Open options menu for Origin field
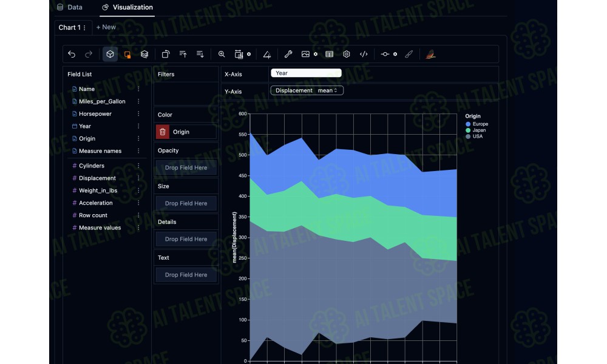607x364 pixels. (138, 138)
